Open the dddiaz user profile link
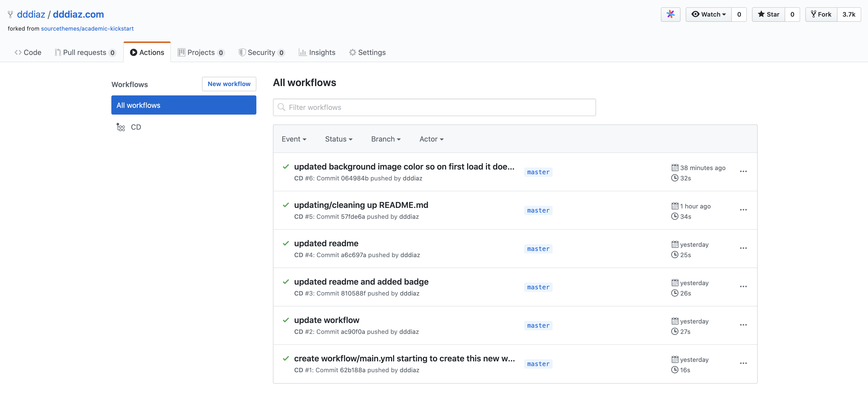Screen dimensions: 868x393 point(31,14)
